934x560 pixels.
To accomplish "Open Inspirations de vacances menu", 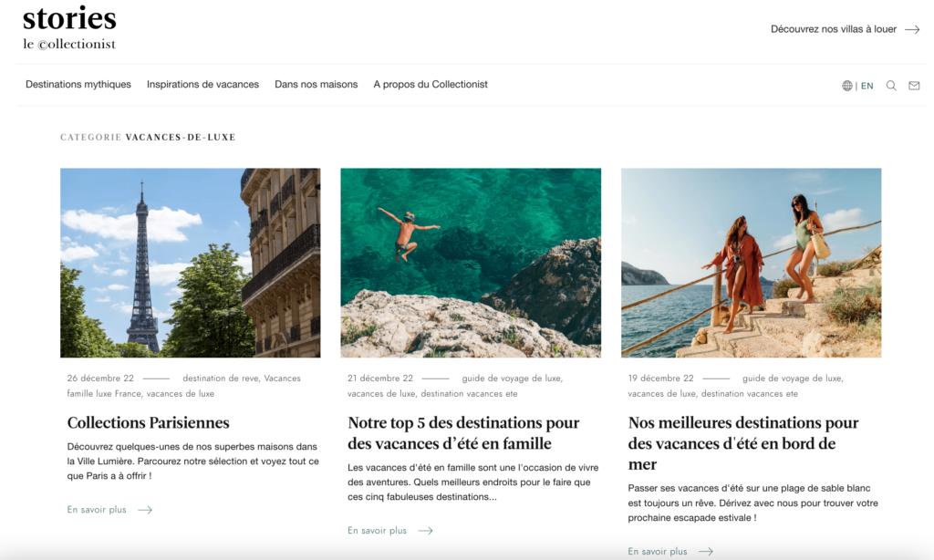I will coord(202,85).
